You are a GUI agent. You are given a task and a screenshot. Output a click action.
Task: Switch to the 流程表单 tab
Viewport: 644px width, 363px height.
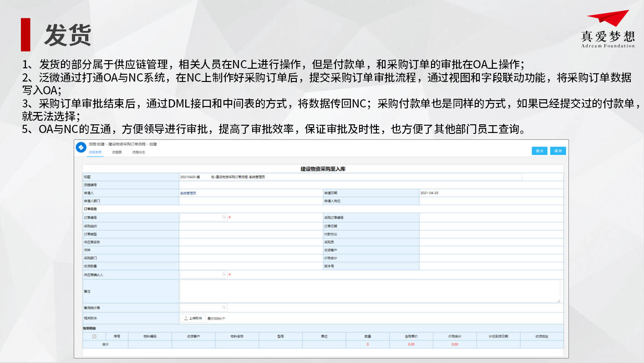tap(95, 152)
